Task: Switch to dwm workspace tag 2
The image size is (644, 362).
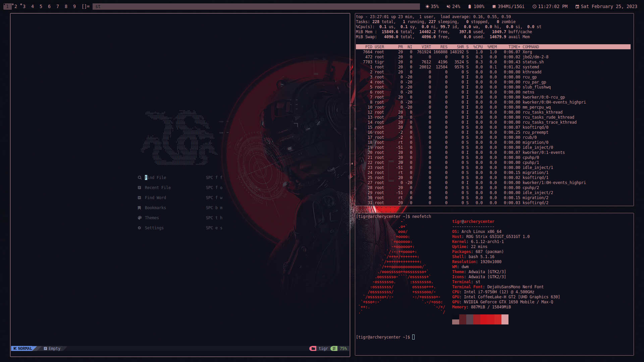Action: tap(16, 6)
